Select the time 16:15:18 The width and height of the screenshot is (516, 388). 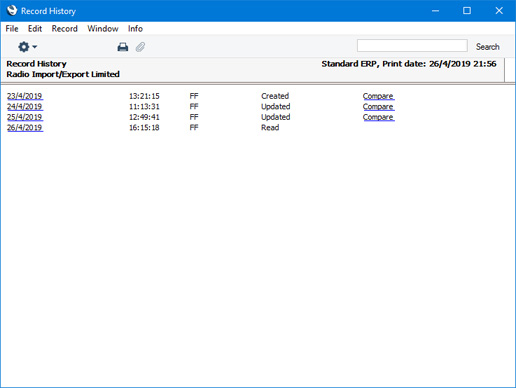144,128
